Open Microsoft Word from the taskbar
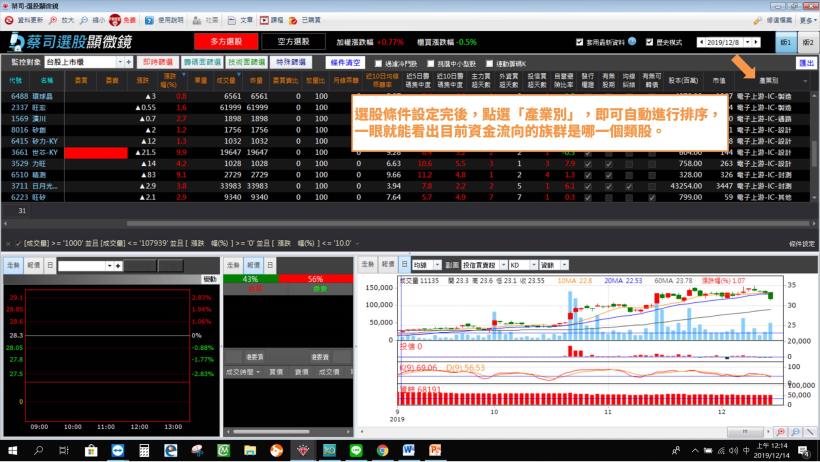The height and width of the screenshot is (462, 820). [x=409, y=450]
